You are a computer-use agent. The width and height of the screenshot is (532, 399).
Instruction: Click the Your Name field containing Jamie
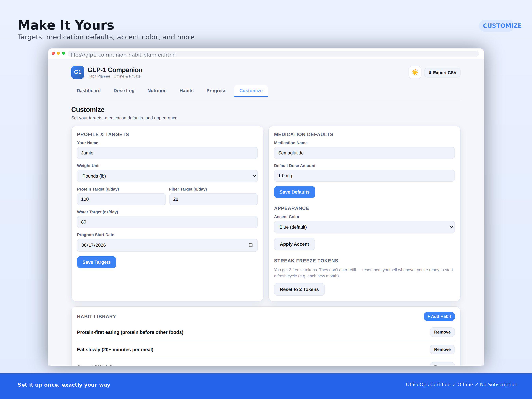click(167, 153)
